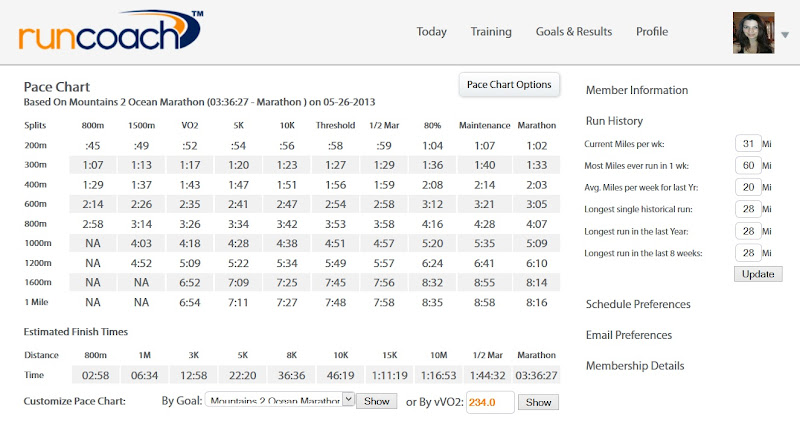This screenshot has width=800, height=427.
Task: Open the profile avatar dropdown arrow
Action: coord(785,35)
